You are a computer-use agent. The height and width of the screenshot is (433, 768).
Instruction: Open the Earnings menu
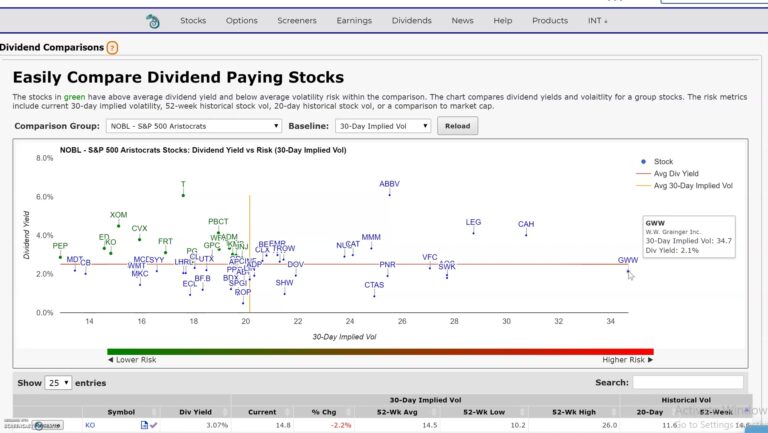[x=354, y=21]
